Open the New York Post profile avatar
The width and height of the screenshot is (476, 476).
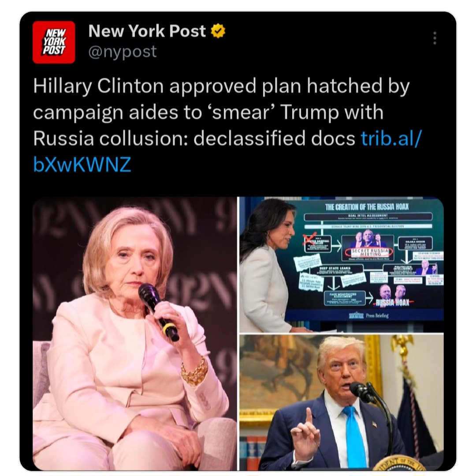click(54, 42)
